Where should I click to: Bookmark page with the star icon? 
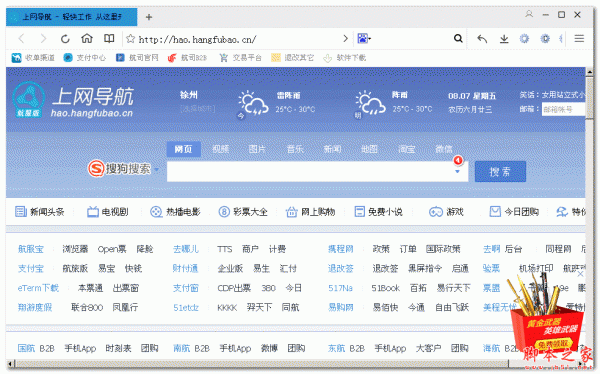click(x=130, y=39)
